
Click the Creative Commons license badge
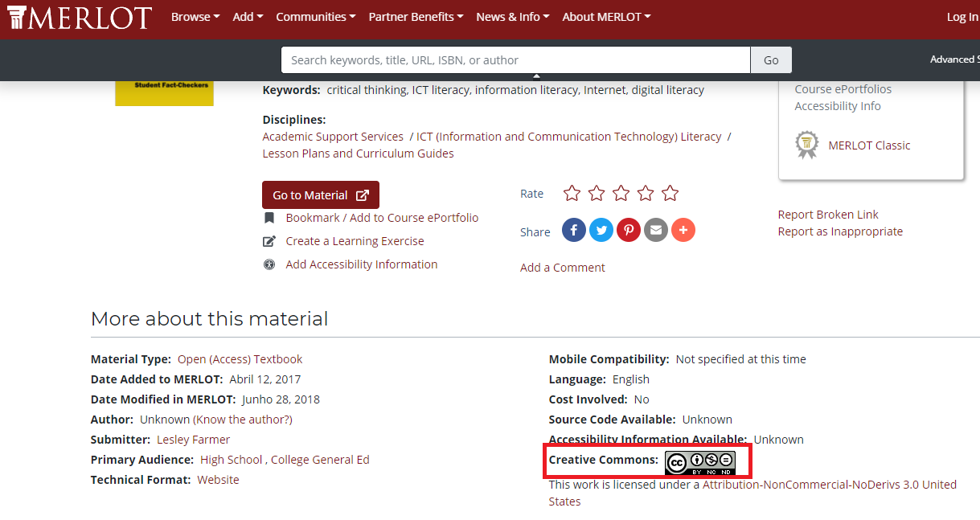(x=699, y=463)
